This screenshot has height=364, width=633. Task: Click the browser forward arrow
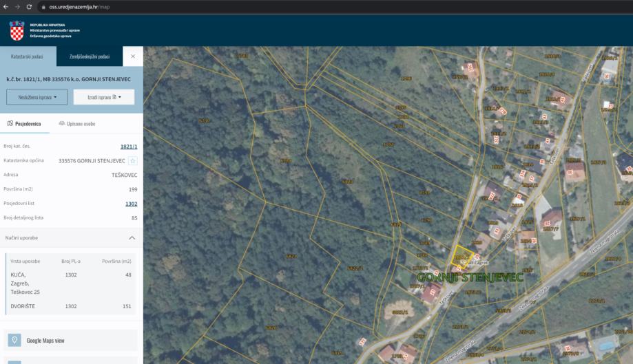[17, 7]
